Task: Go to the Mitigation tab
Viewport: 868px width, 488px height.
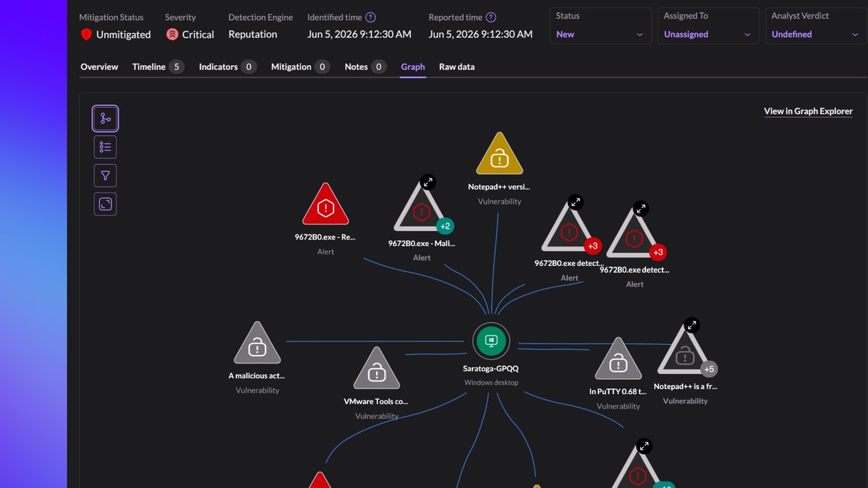Action: tap(300, 67)
